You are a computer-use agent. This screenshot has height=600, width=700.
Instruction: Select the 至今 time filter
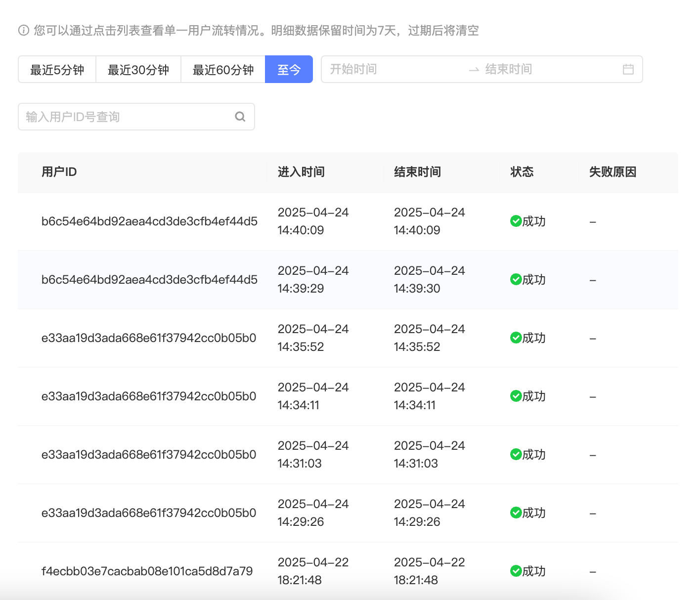[x=289, y=69]
